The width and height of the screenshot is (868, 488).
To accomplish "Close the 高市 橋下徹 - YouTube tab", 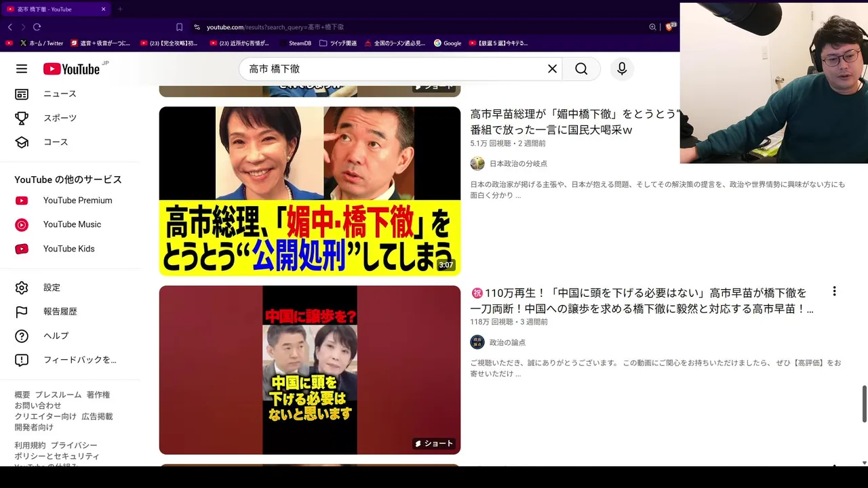I will pyautogui.click(x=103, y=9).
